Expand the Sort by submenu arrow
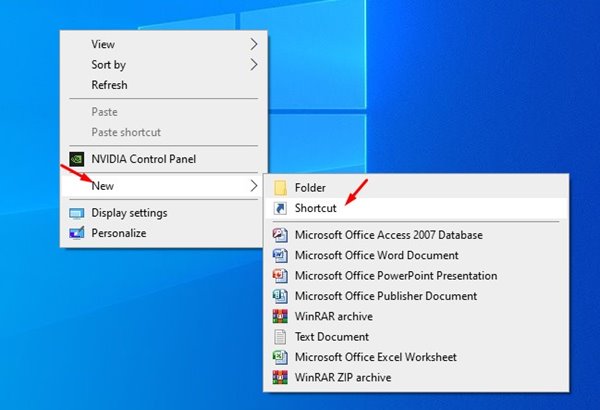The image size is (600, 410). (x=254, y=65)
